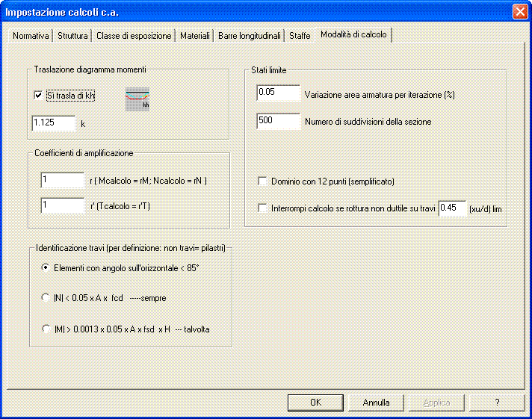
Task: Close the Impostazione calcoli dialog
Action: (x=520, y=12)
